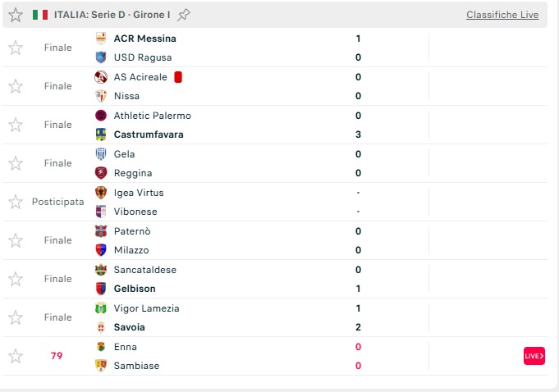The width and height of the screenshot is (559, 392).
Task: Open the Vigor Lamezia team name
Action: click(146, 308)
